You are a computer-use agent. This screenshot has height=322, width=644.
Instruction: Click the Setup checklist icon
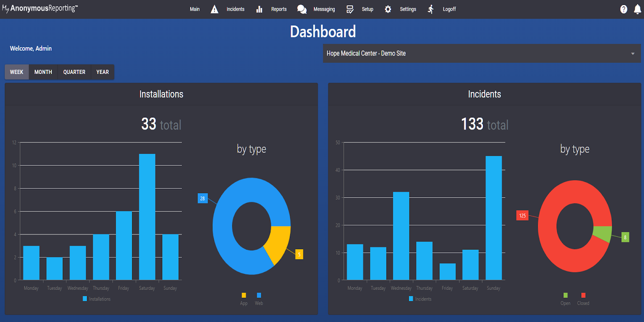[350, 9]
